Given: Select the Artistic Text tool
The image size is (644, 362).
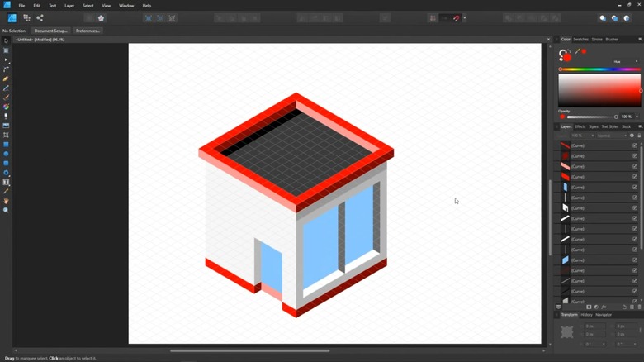Looking at the screenshot, I should coord(6,182).
